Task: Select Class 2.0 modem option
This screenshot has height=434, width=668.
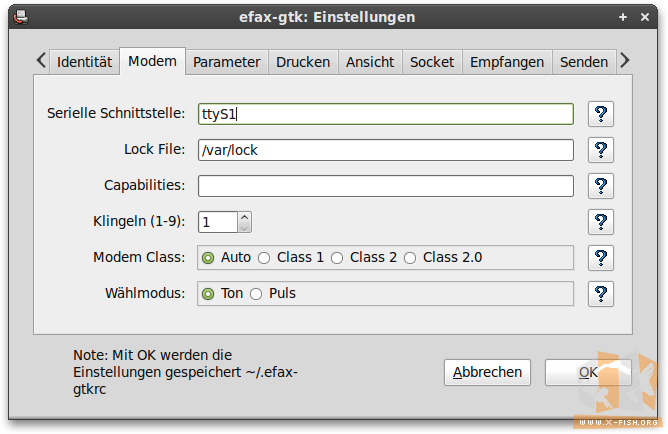Action: pos(410,258)
